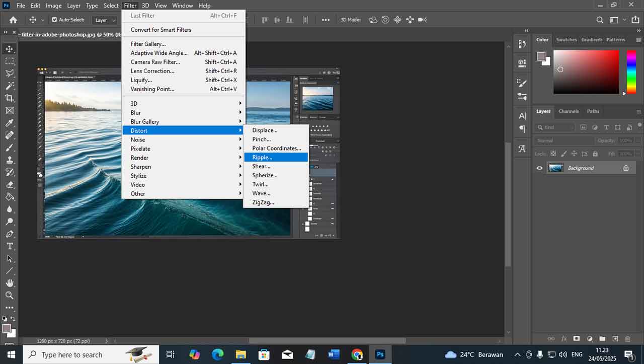644x364 pixels.
Task: Select the Frame tool
Action: tap(9, 110)
